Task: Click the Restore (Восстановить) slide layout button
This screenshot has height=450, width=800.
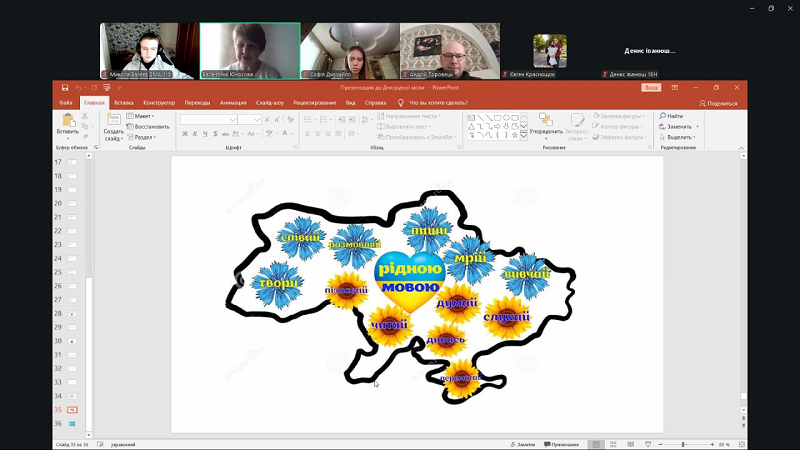Action: (x=150, y=127)
